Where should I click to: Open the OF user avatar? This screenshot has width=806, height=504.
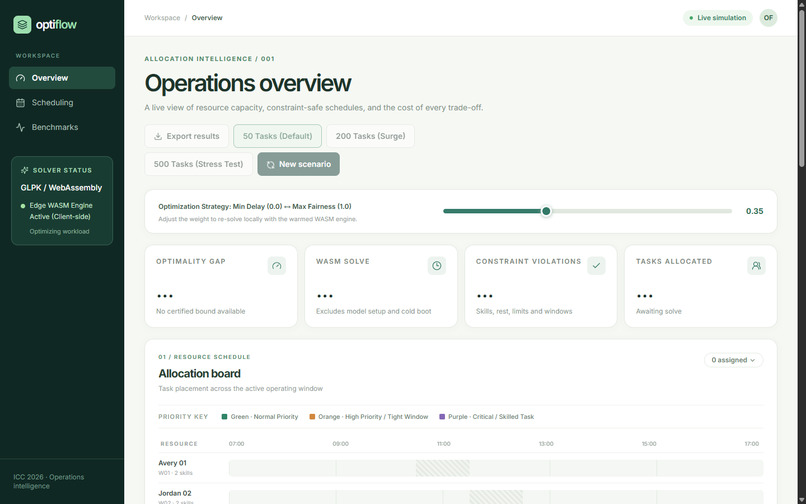pyautogui.click(x=768, y=17)
